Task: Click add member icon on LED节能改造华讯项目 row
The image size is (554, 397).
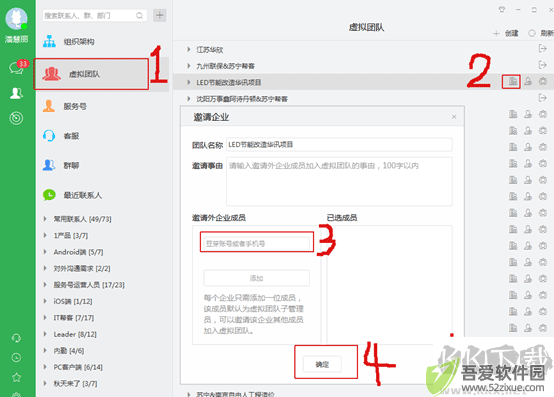Action: [528, 82]
